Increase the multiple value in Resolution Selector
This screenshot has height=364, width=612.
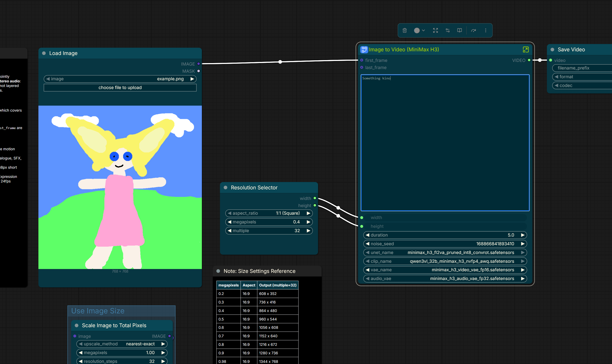pyautogui.click(x=308, y=231)
